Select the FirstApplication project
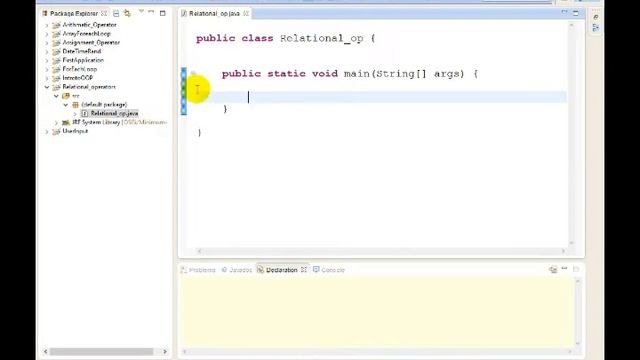 (x=83, y=60)
